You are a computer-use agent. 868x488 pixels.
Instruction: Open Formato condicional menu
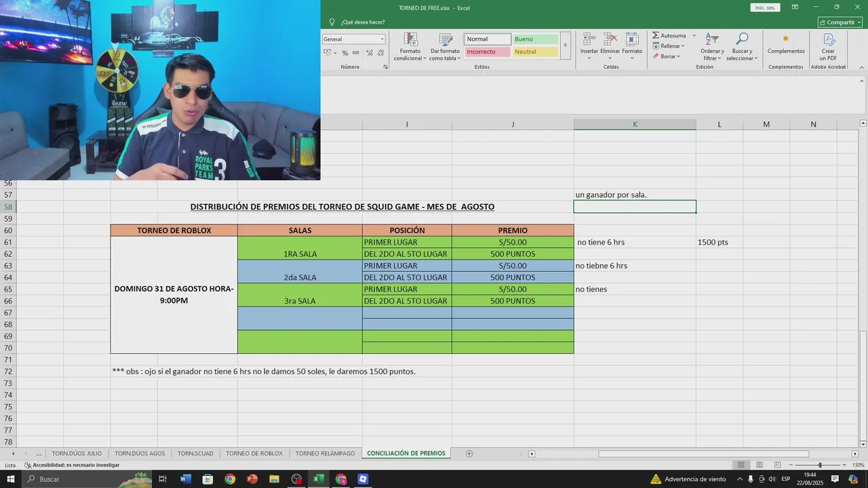(410, 46)
